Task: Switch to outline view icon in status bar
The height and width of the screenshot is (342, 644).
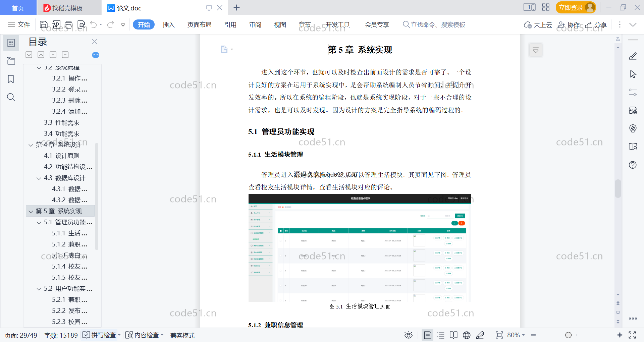Action: point(441,335)
